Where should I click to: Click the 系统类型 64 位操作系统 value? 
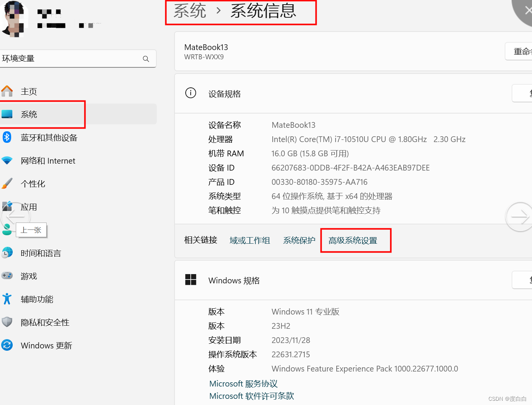[x=332, y=196]
